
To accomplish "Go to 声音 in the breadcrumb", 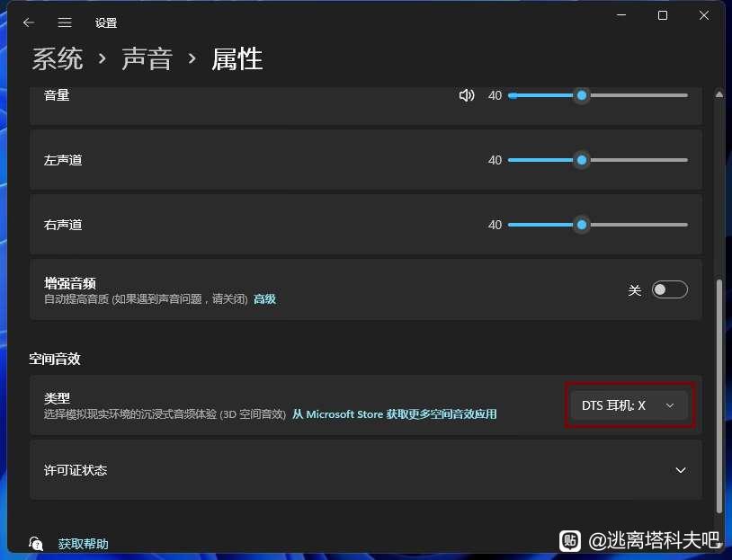I will [147, 59].
